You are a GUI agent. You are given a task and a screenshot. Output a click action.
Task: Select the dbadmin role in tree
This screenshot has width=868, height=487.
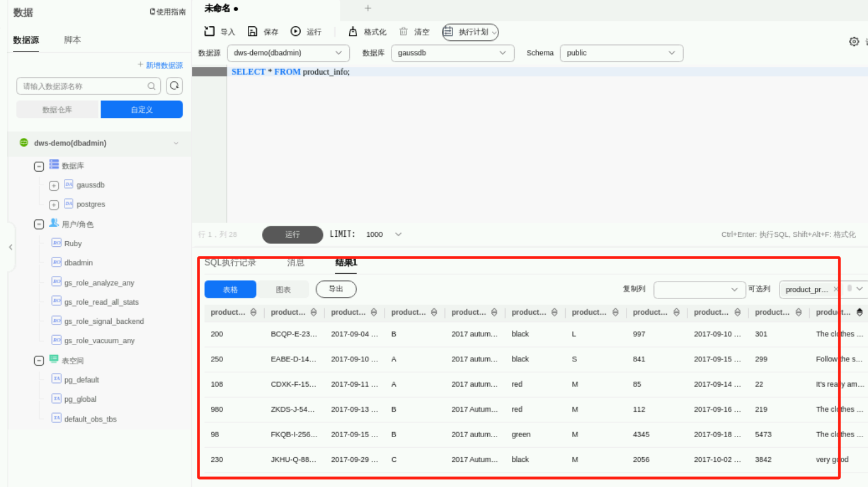click(x=79, y=263)
